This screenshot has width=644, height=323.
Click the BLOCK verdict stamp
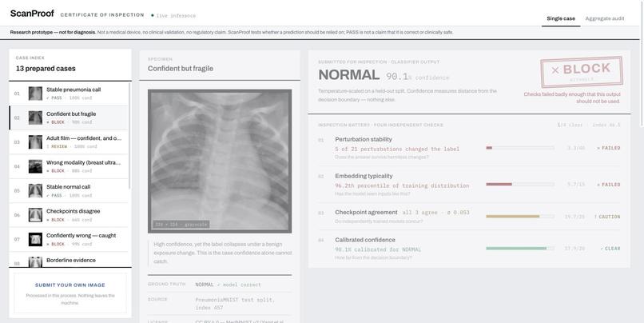[x=582, y=72]
